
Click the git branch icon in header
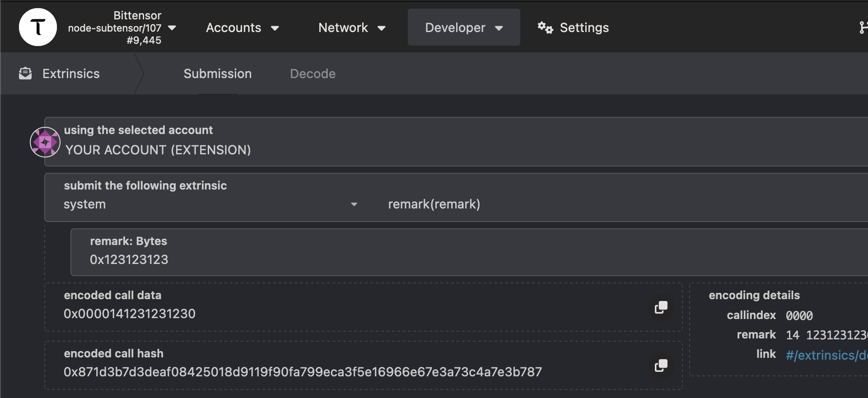863,28
